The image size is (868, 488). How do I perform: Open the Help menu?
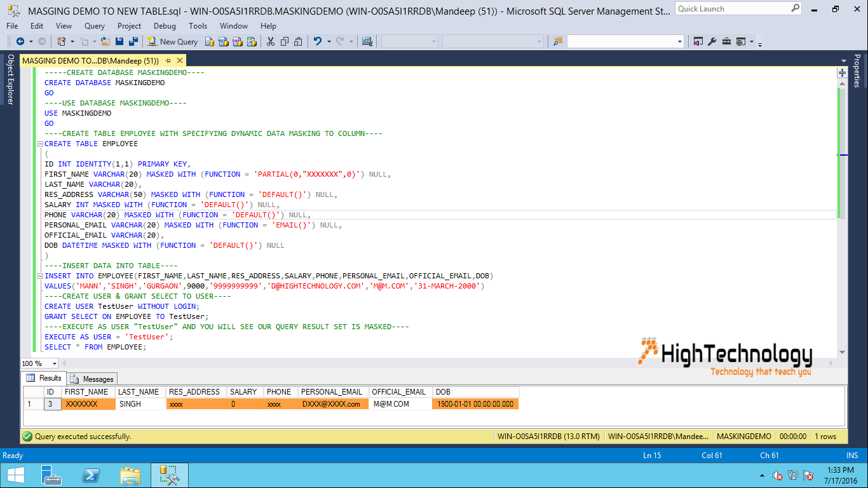(268, 26)
